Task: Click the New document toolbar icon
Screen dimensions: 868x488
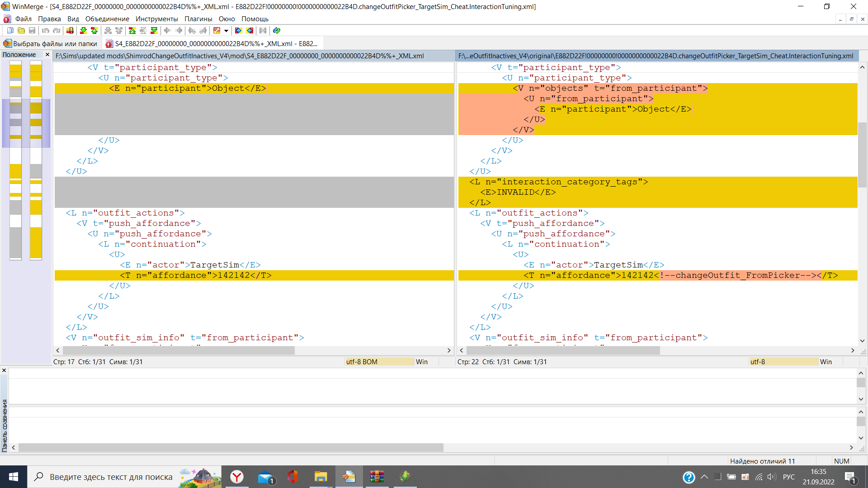Action: pyautogui.click(x=10, y=31)
